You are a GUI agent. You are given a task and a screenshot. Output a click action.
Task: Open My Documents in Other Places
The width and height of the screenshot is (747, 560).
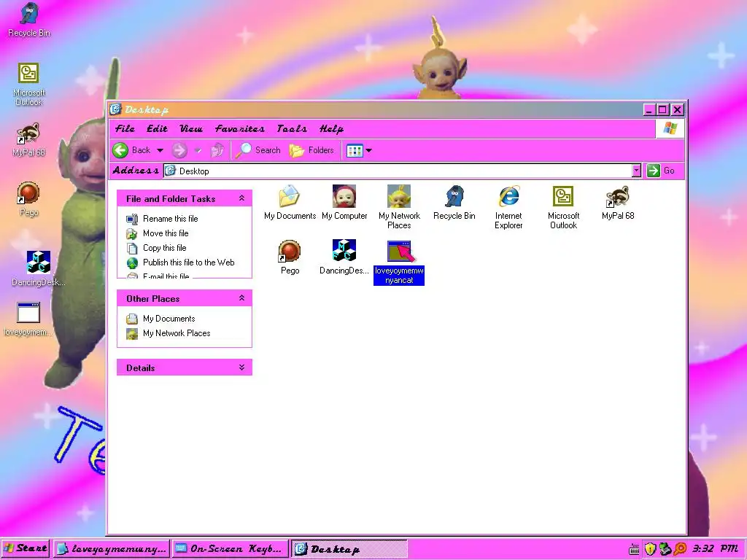click(169, 319)
